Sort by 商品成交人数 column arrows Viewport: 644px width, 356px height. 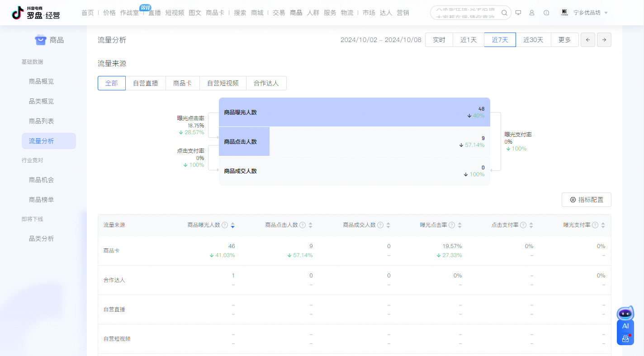[388, 225]
